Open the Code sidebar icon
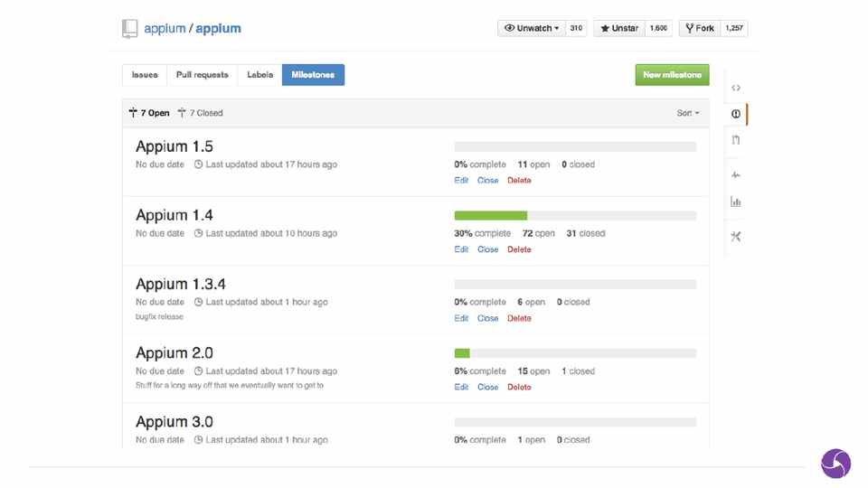 coord(736,88)
